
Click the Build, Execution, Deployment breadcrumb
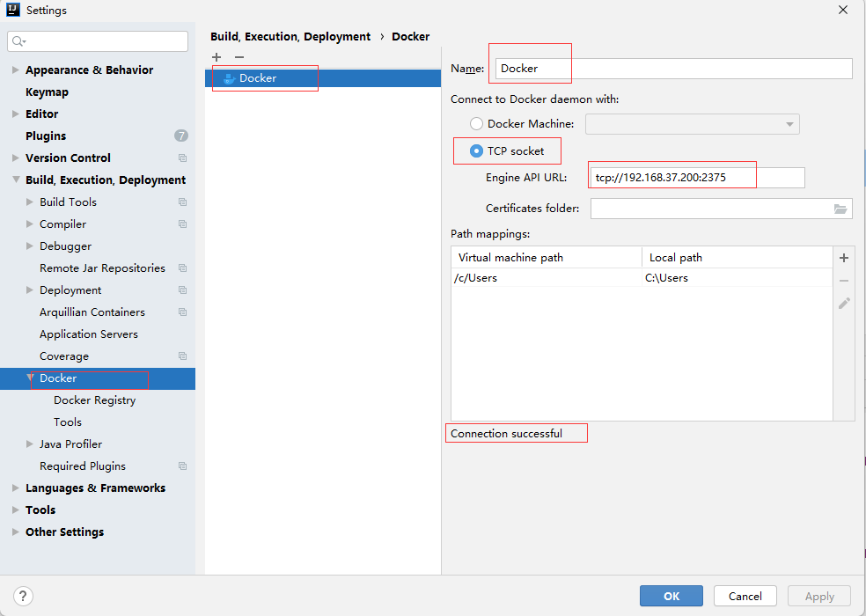(290, 36)
